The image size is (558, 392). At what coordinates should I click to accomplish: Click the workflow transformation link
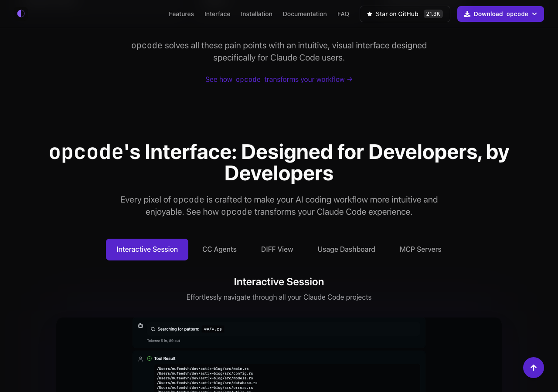pos(279,79)
